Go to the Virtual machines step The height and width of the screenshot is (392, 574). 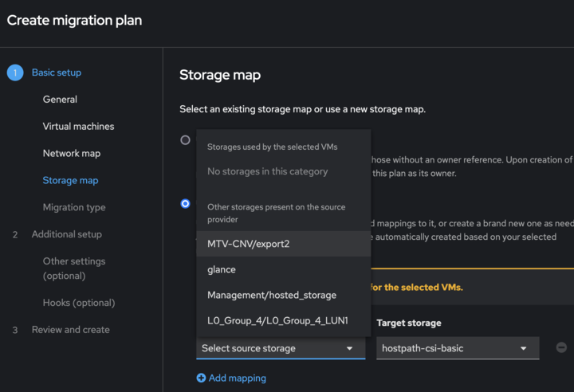[78, 126]
